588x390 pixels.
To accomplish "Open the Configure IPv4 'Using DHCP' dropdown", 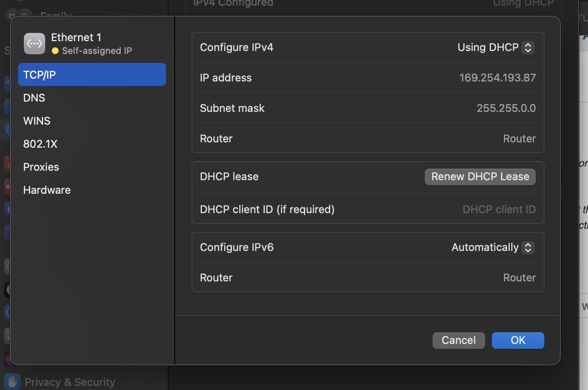I will (x=495, y=48).
